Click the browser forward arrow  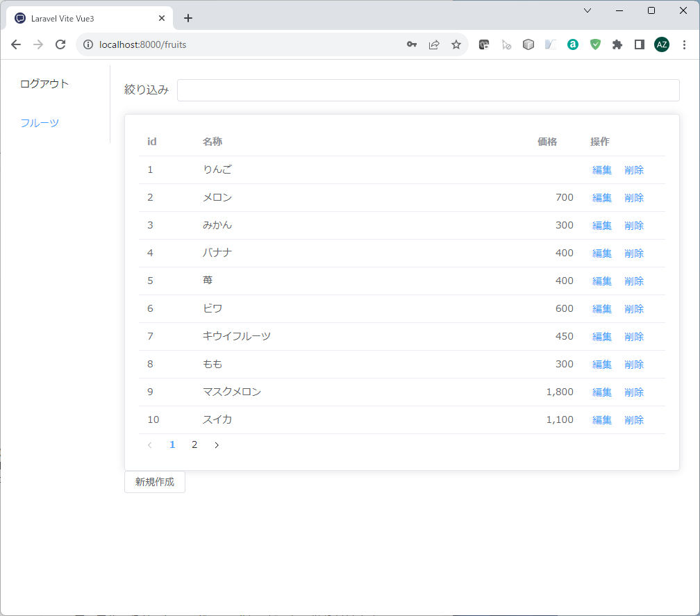(38, 44)
